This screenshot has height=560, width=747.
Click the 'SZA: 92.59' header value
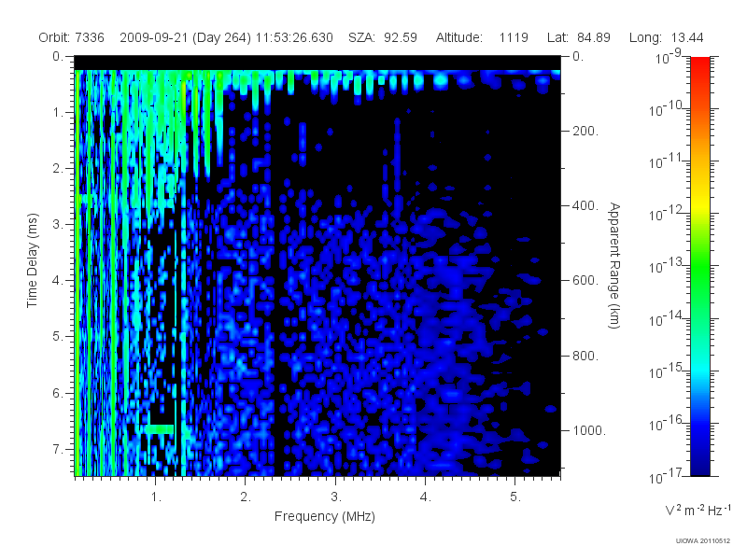click(383, 37)
